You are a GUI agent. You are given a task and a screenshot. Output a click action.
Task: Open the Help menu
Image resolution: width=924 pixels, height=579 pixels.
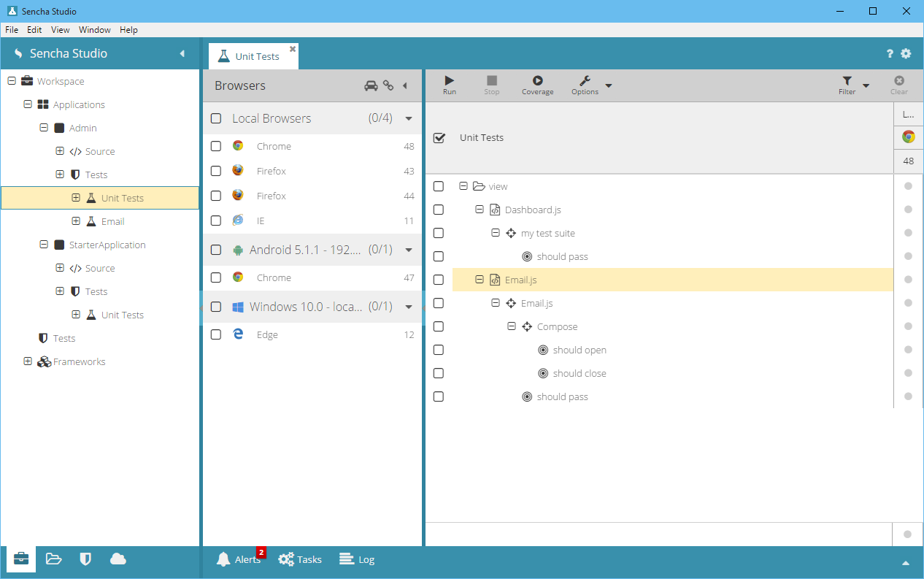tap(128, 30)
